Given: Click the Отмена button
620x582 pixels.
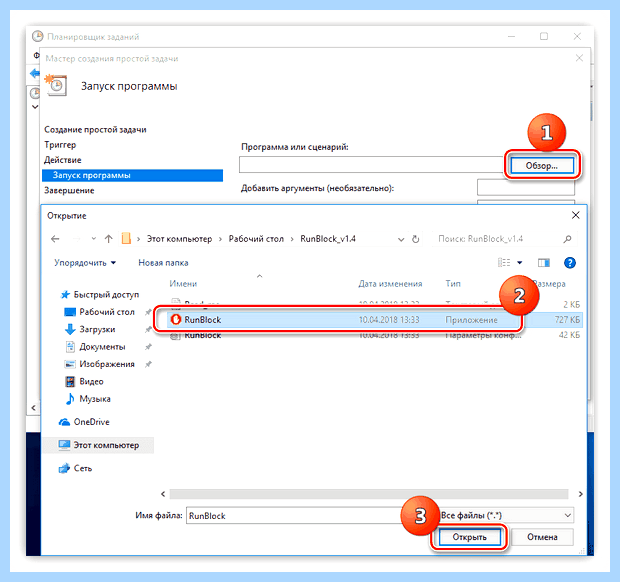Looking at the screenshot, I should [542, 537].
